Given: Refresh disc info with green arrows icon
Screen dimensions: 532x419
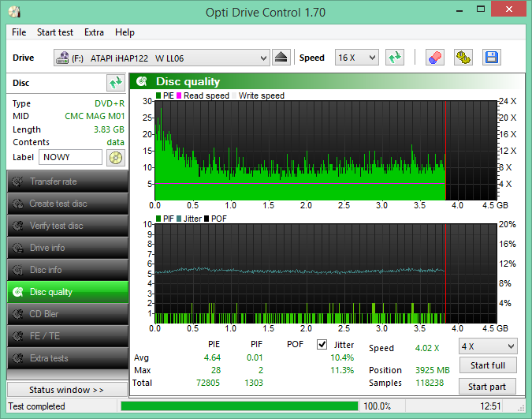Looking at the screenshot, I should click(116, 83).
